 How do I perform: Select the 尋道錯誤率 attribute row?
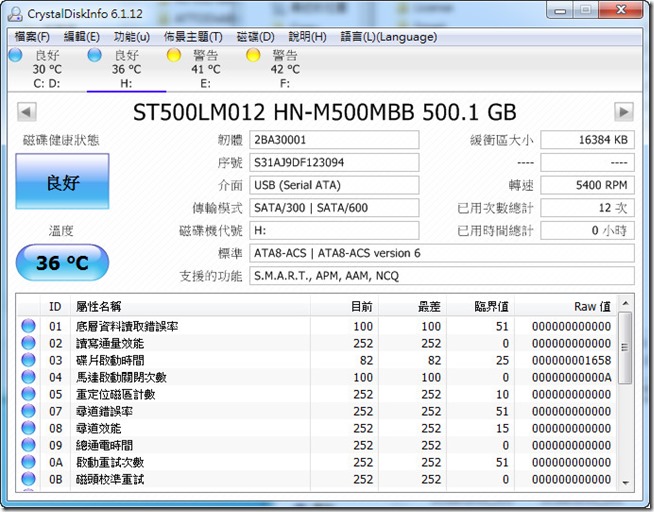tap(317, 411)
